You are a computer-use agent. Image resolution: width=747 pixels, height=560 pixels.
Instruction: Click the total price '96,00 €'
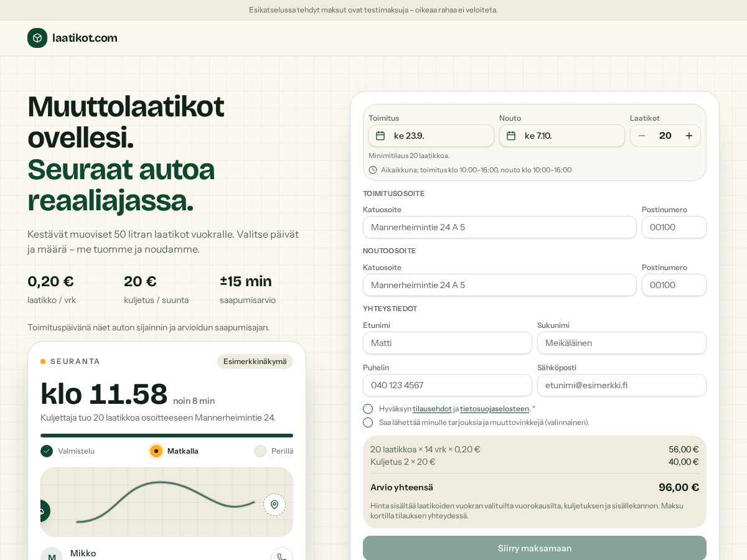click(679, 487)
